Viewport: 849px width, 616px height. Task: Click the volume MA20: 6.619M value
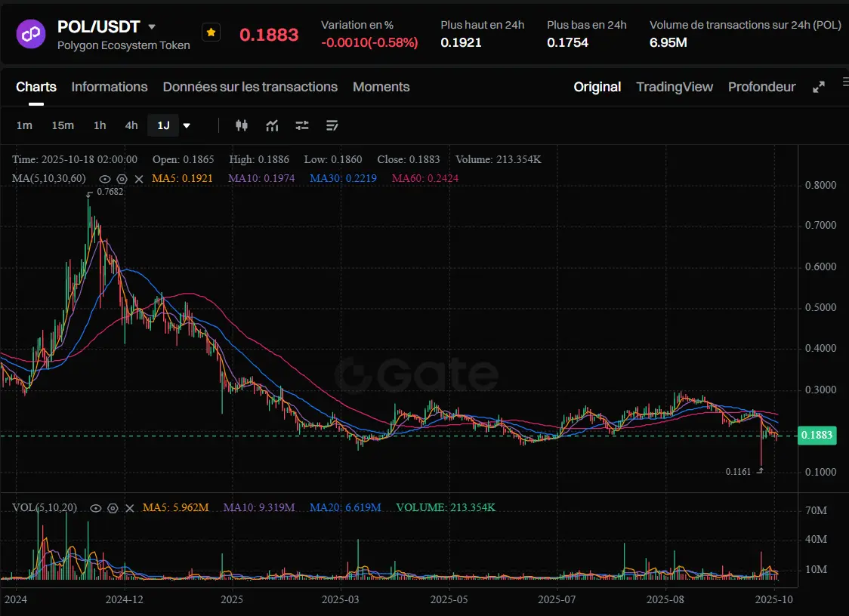(x=345, y=508)
